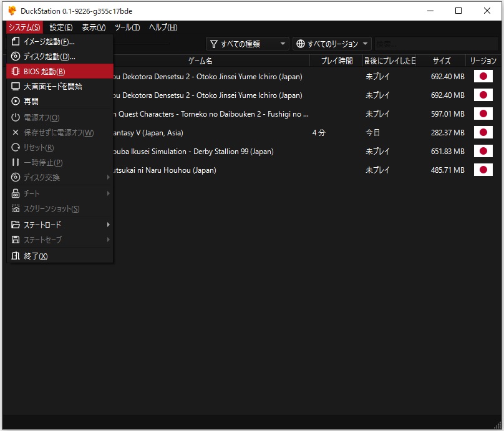Click the DuckStation duck logo in title bar
The width and height of the screenshot is (504, 431).
pyautogui.click(x=12, y=11)
